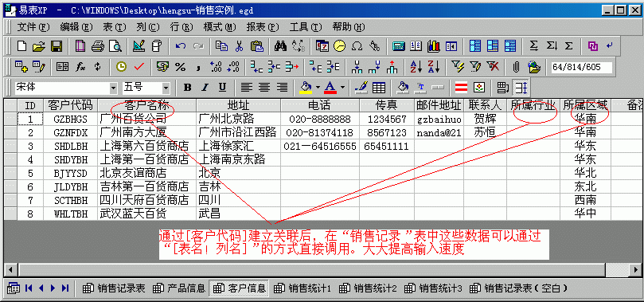
Task: Click the Print printer icon
Action: pyautogui.click(x=98, y=46)
